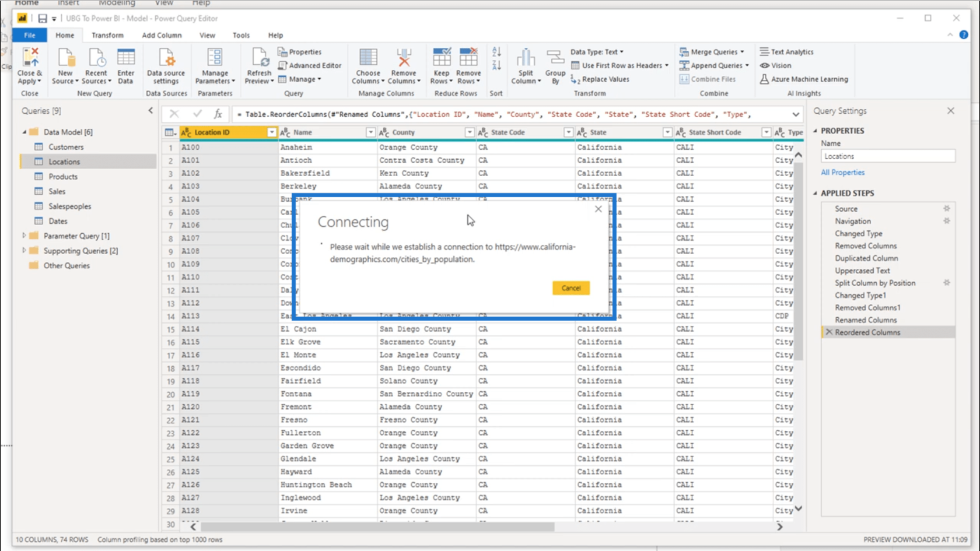Close the Query Settings pane

[951, 111]
